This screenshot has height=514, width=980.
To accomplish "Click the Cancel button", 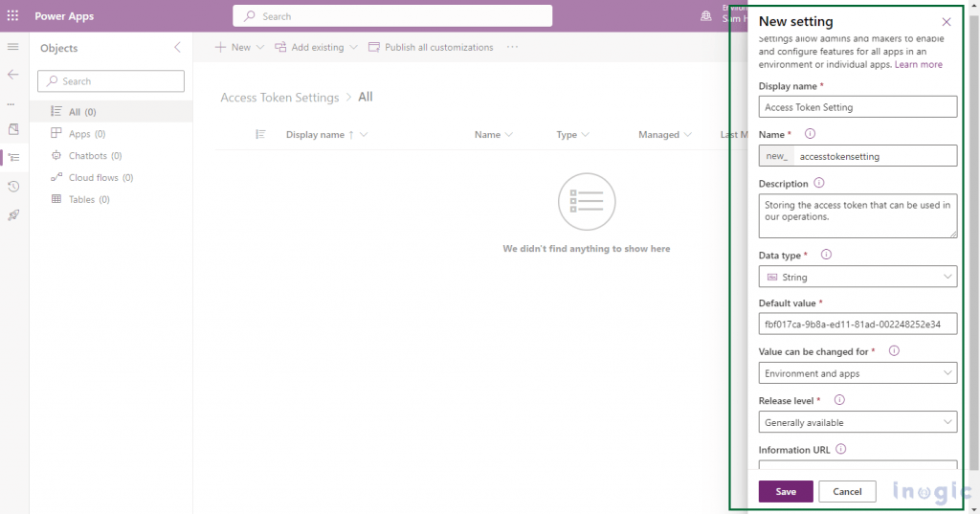I will tap(847, 491).
